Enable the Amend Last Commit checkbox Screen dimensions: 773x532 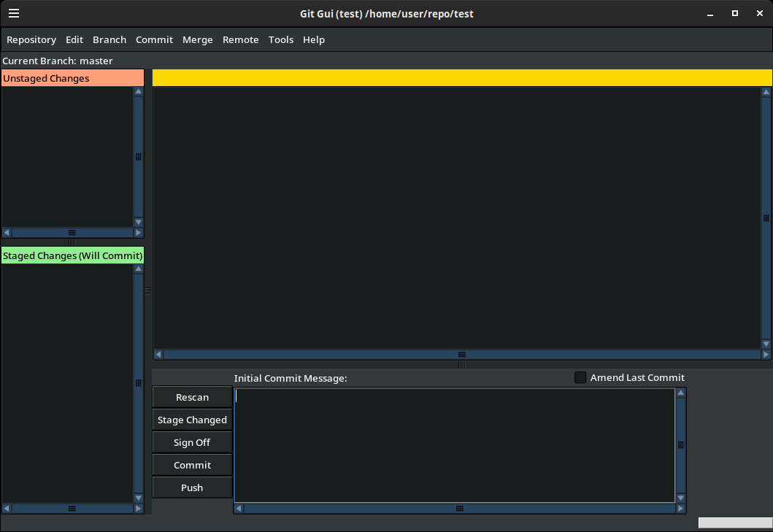[580, 378]
